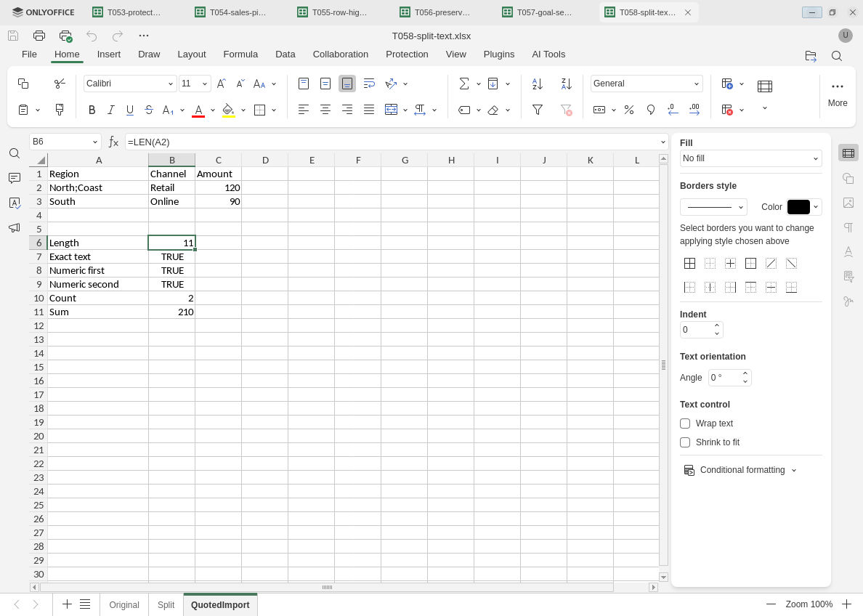
Task: Add a new sheet with plus button
Action: (x=67, y=604)
